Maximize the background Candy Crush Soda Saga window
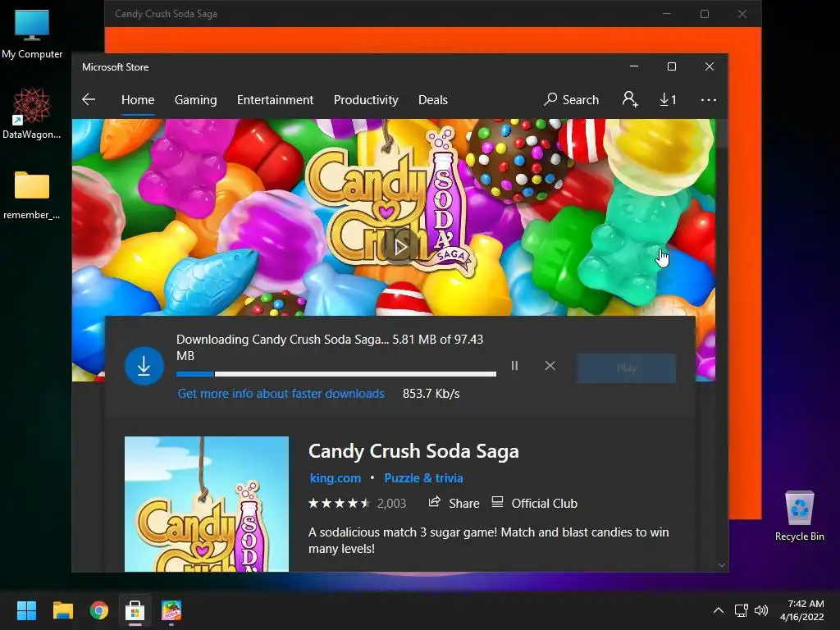 pos(705,14)
